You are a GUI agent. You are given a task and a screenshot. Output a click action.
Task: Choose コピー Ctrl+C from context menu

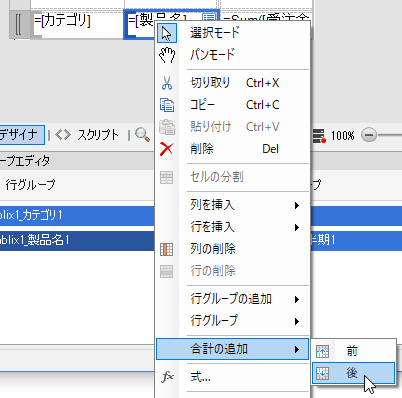233,105
